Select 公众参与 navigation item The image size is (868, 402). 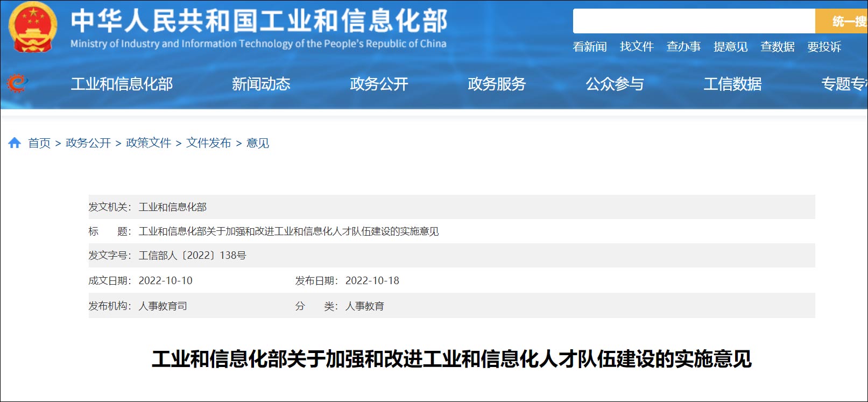(615, 84)
